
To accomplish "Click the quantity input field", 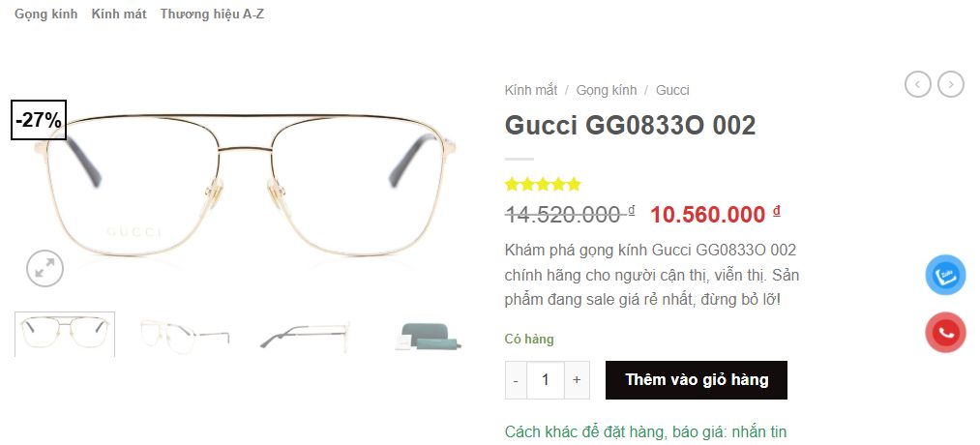I will click(x=546, y=380).
